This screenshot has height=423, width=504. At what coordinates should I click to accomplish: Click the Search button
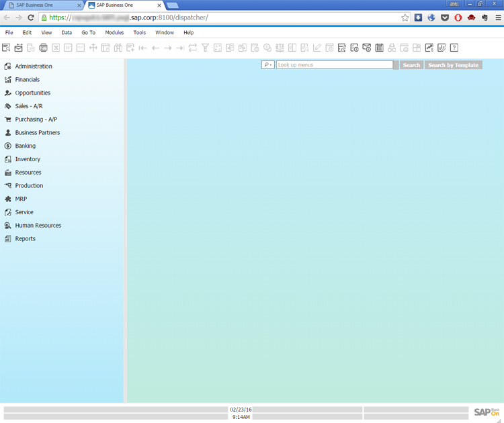(411, 65)
